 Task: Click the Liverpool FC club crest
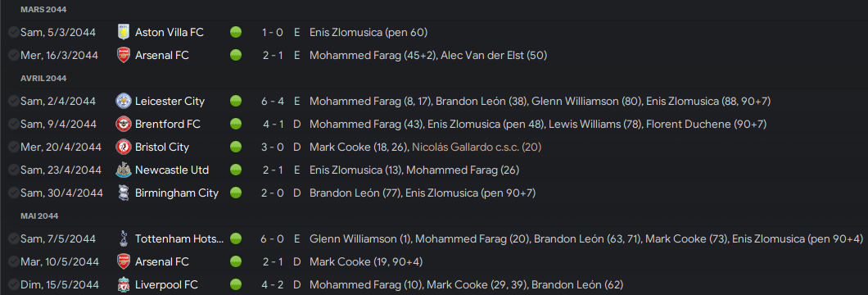tap(123, 285)
